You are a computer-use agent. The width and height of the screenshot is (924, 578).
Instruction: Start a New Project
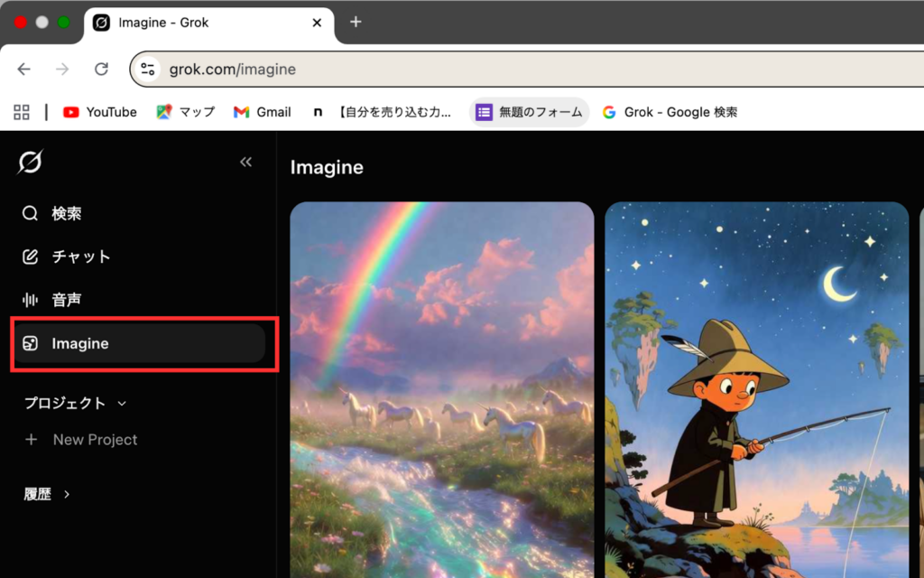[95, 440]
